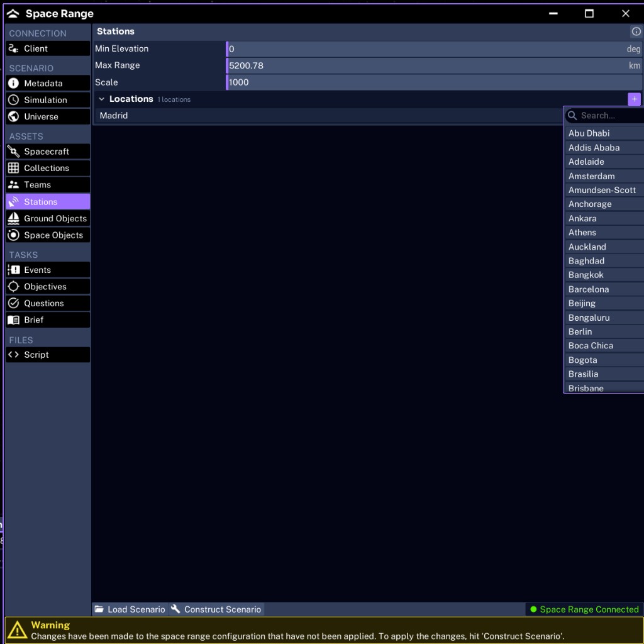Click the Space Range Connected status
Image resolution: width=644 pixels, height=644 pixels.
tap(584, 609)
